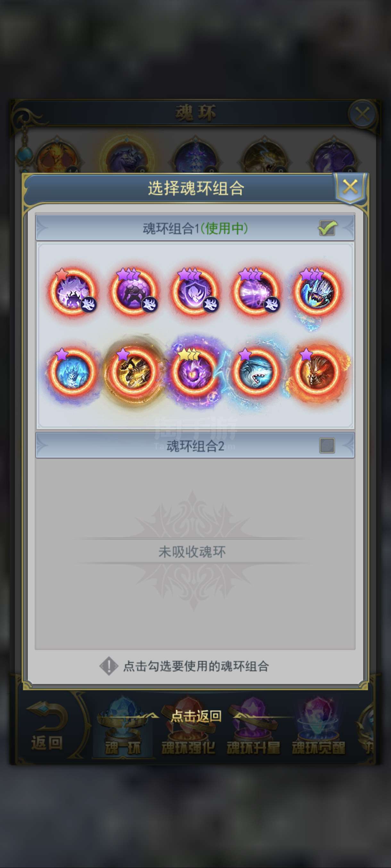
Task: Check the 魂环组合2 checkbox
Action: click(327, 446)
